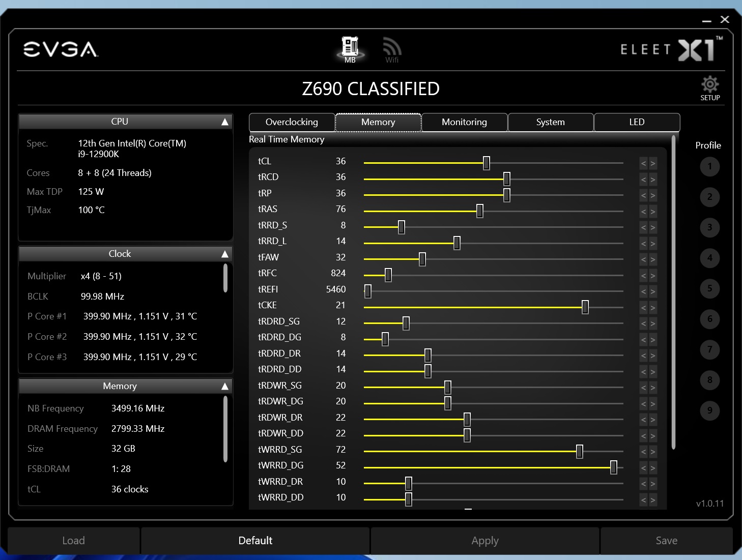Click the DRAM Frequency value 2799.33 MHz

pos(138,429)
